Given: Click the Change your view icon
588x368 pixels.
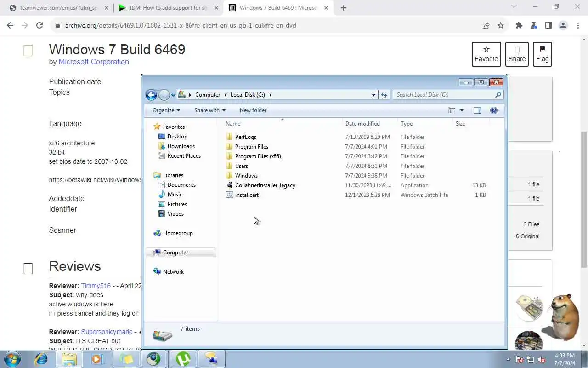Looking at the screenshot, I should pyautogui.click(x=452, y=110).
